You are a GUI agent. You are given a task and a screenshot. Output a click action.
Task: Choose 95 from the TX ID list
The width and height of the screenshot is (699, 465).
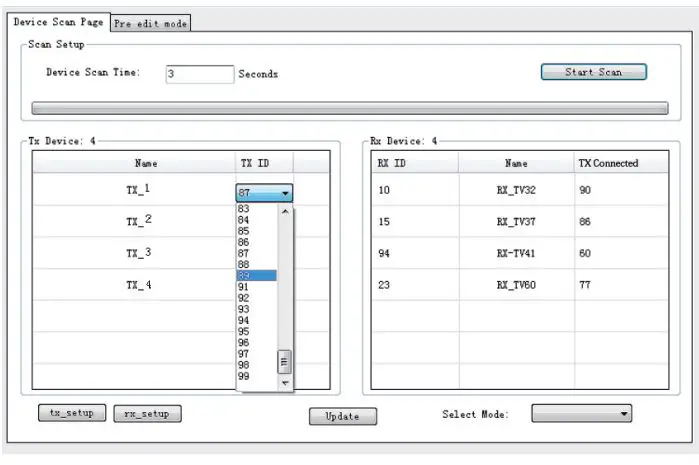pyautogui.click(x=256, y=331)
